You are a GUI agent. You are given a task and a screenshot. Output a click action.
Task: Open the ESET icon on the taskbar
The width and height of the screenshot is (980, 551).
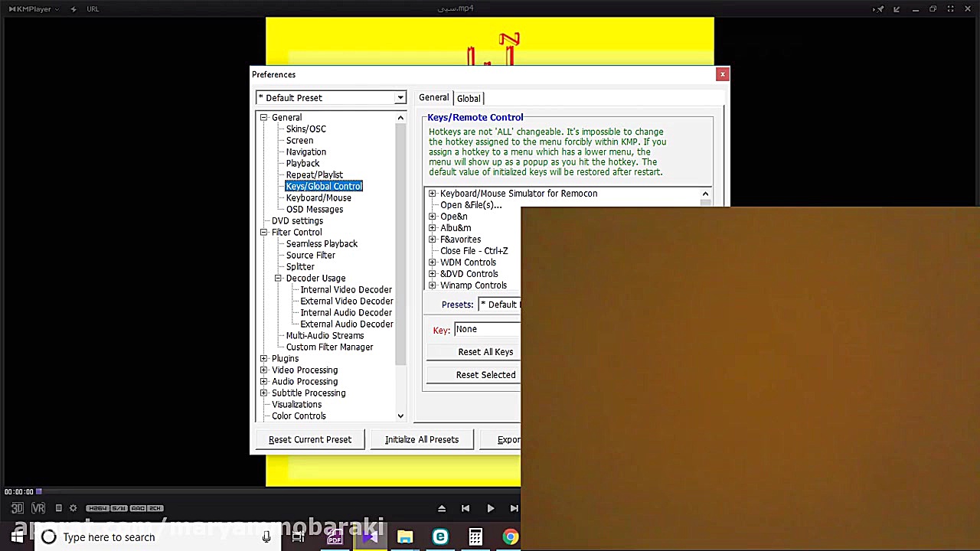pos(440,537)
